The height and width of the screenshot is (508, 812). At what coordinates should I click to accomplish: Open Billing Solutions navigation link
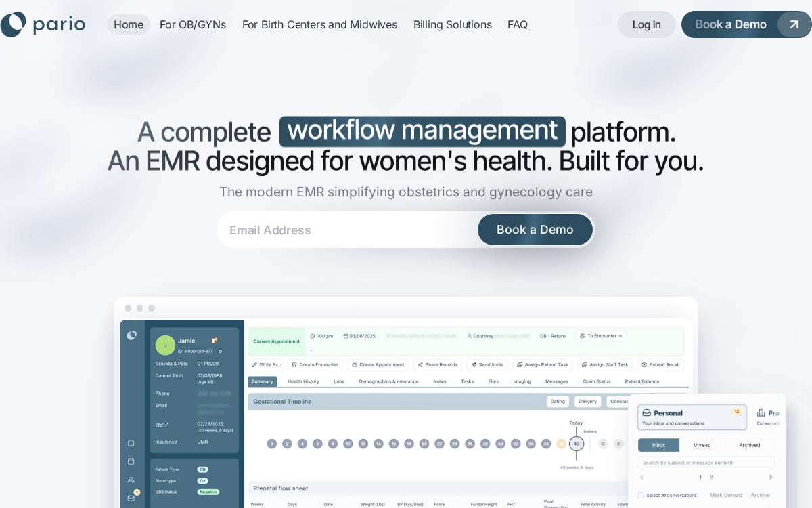(453, 24)
